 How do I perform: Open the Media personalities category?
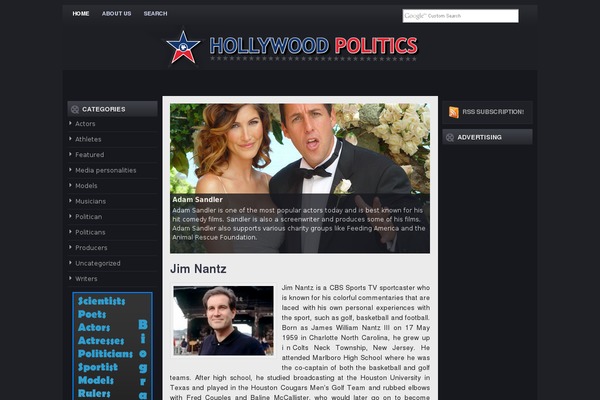pos(106,170)
